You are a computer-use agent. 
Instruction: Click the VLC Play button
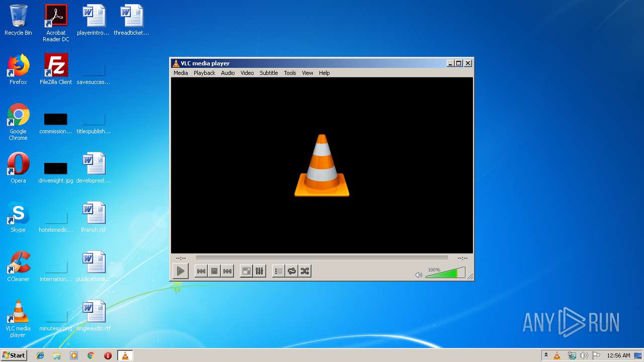click(180, 271)
